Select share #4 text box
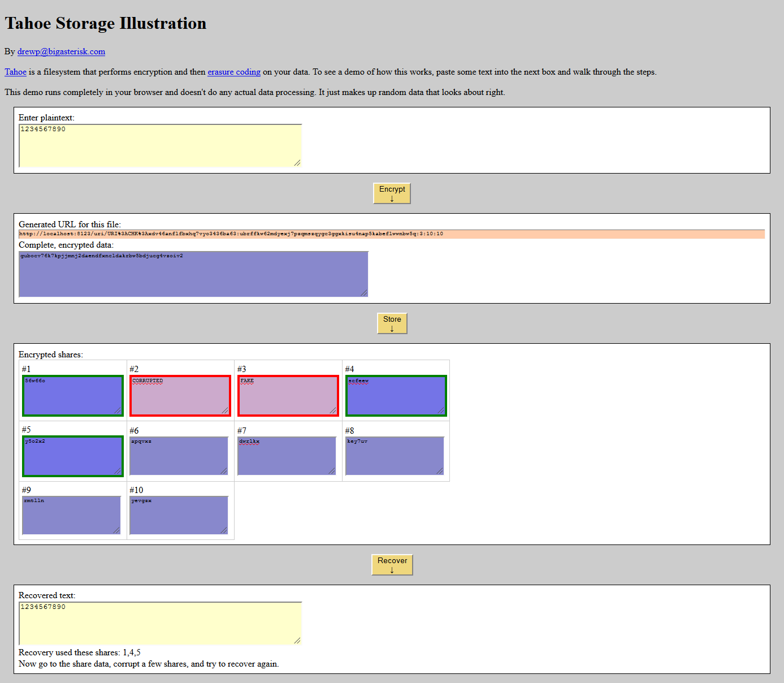Screen dimensions: 784x683 pyautogui.click(x=396, y=396)
